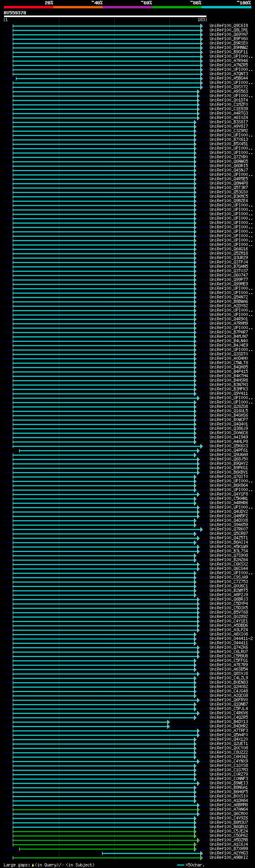
Task: Select the UniRef100_C5KAN1 label
Action: coord(229,499)
